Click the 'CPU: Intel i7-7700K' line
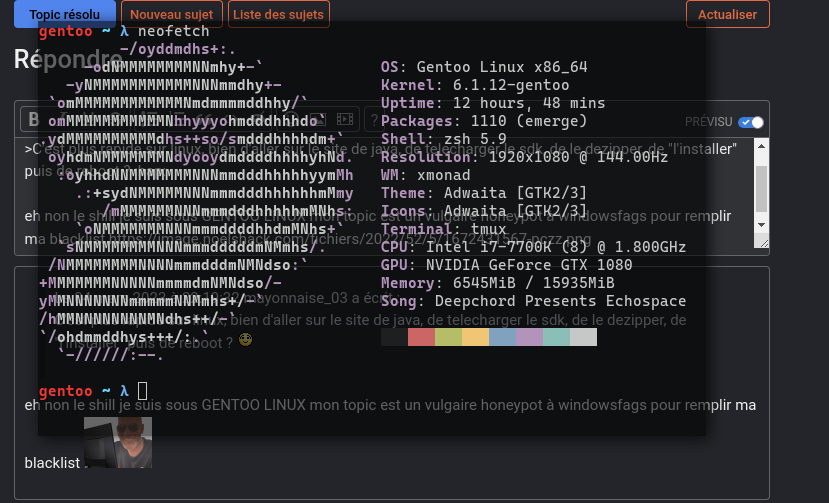This screenshot has height=503, width=829. [533, 247]
